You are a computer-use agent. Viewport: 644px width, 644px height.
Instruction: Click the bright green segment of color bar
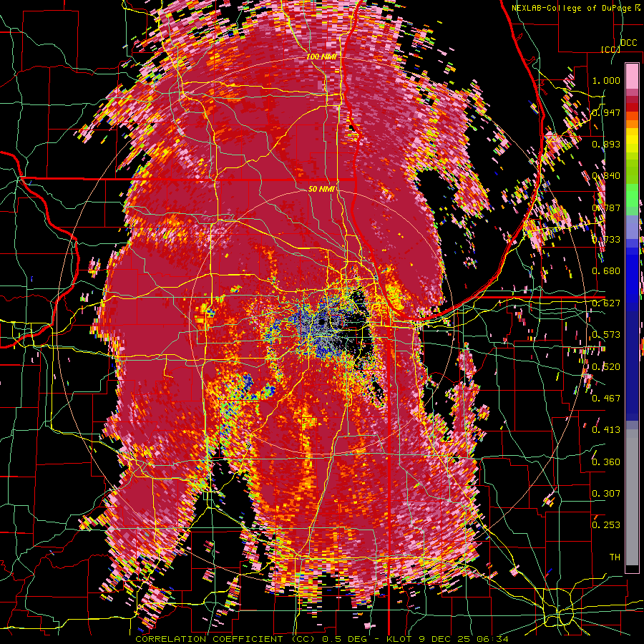(632, 195)
